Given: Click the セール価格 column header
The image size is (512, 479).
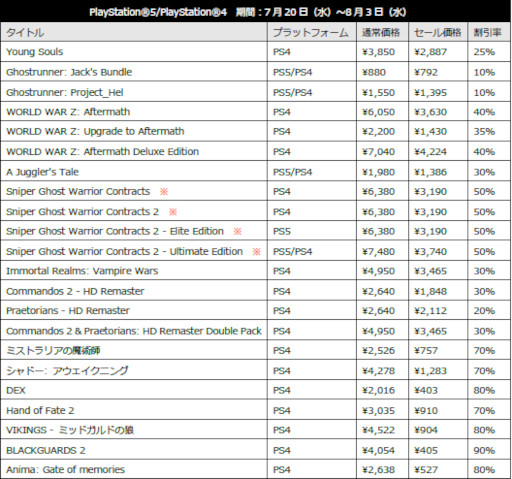Looking at the screenshot, I should coord(438,33).
